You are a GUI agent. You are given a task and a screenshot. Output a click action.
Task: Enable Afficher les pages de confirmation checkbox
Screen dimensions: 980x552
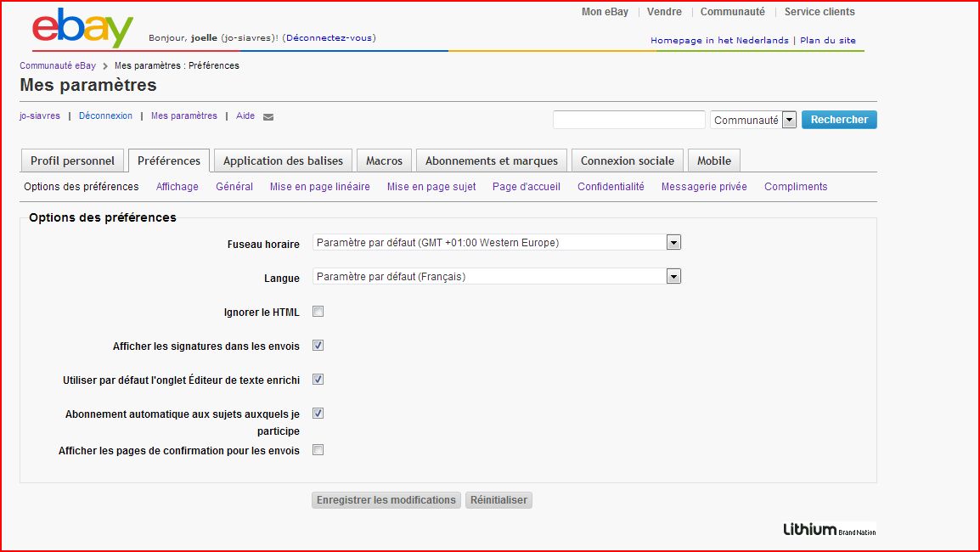pos(318,450)
